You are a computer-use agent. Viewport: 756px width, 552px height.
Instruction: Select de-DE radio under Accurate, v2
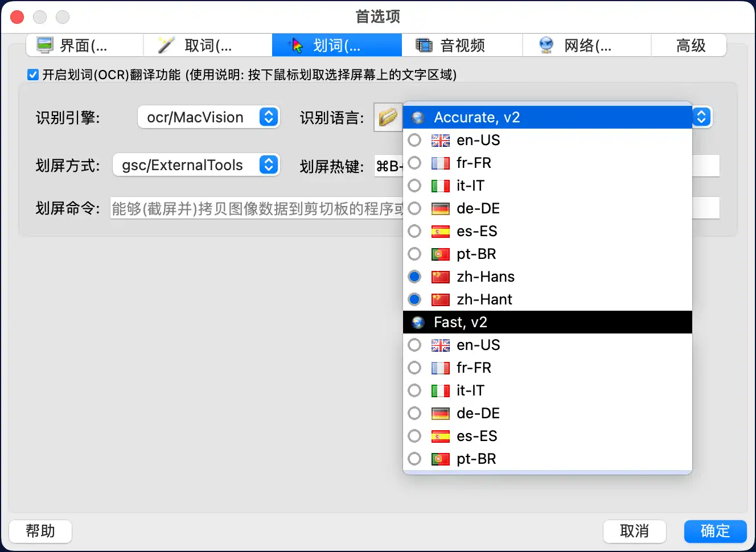coord(414,208)
